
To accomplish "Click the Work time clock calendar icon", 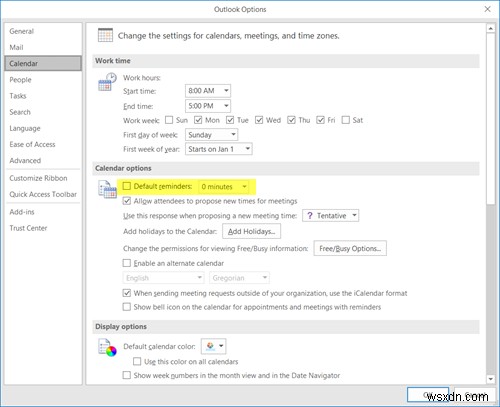I will (107, 82).
